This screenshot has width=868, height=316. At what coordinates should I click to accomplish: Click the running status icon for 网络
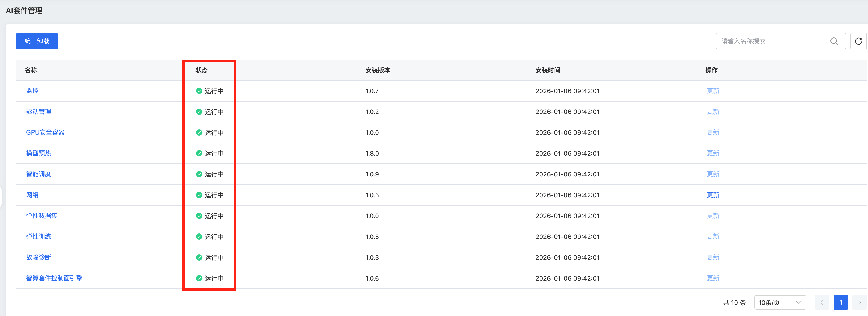(199, 195)
